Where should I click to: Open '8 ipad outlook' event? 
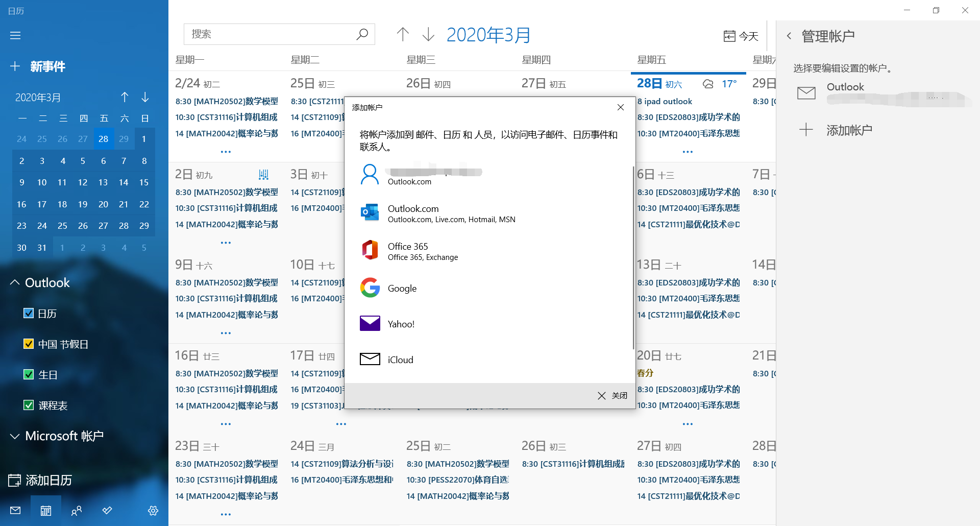coord(665,102)
